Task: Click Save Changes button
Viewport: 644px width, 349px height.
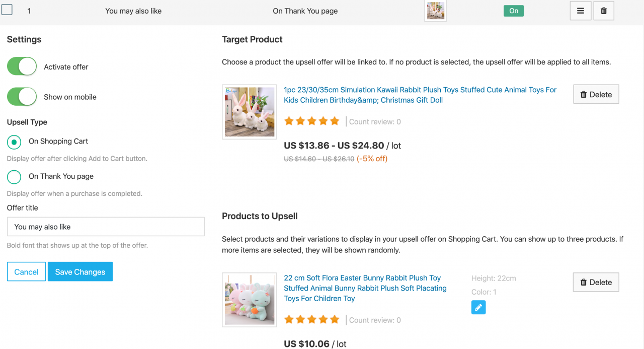Action: pos(80,272)
